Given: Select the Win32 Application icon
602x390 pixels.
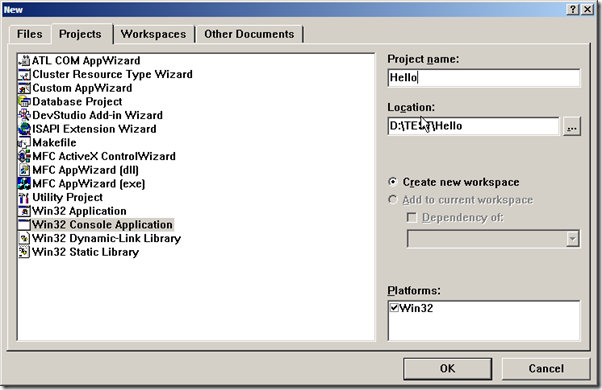Looking at the screenshot, I should point(24,211).
